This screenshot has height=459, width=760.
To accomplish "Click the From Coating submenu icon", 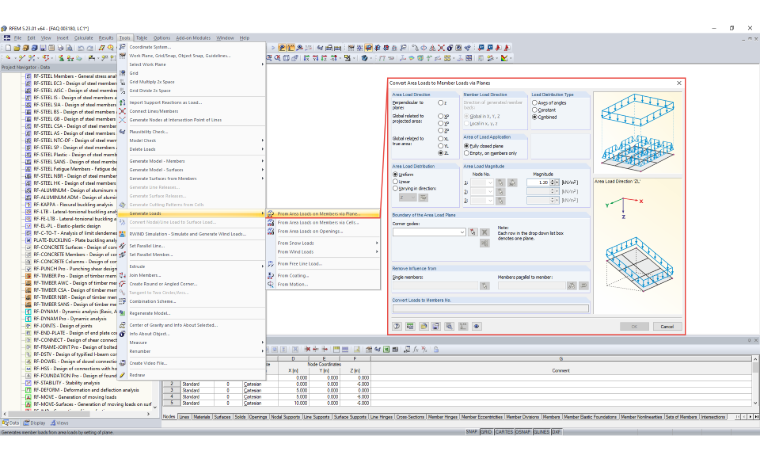I will click(271, 275).
